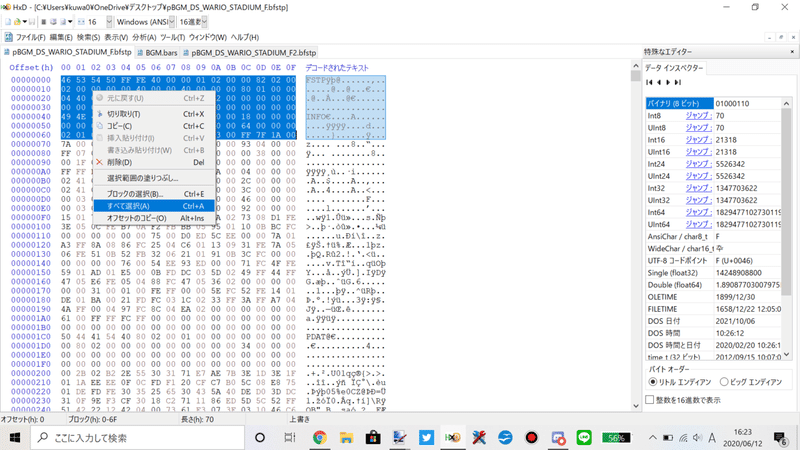The image size is (800, 450).
Task: Open the ヘルプ(H) menu
Action: 245,37
